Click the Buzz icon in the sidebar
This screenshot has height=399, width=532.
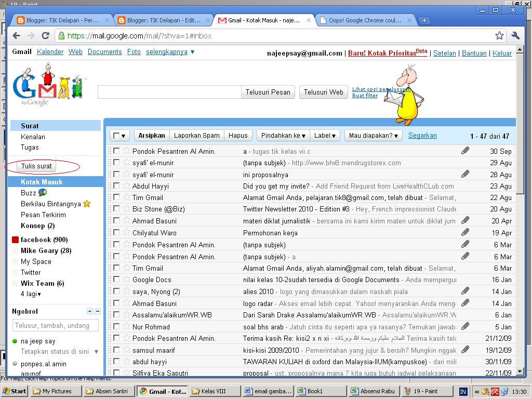pyautogui.click(x=43, y=193)
